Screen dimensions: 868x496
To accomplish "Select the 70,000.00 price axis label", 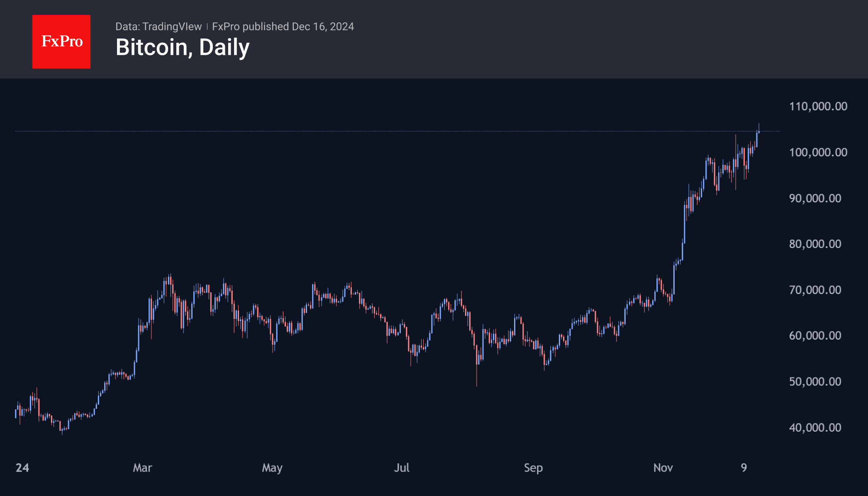I will tap(815, 290).
